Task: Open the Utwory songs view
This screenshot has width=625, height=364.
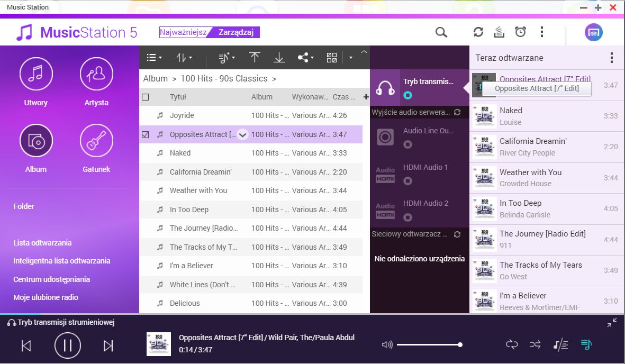Action: point(36,74)
